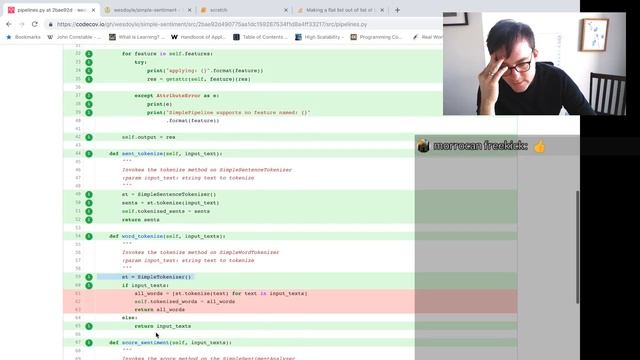640x360 pixels.
Task: Click hit badge beside 'SimplePipeline supports no feature' line
Action: click(89, 112)
